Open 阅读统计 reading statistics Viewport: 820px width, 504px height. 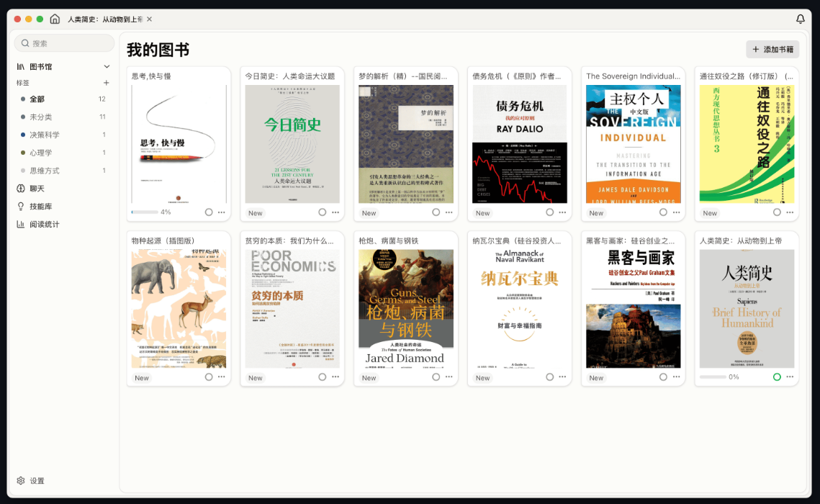pos(43,225)
